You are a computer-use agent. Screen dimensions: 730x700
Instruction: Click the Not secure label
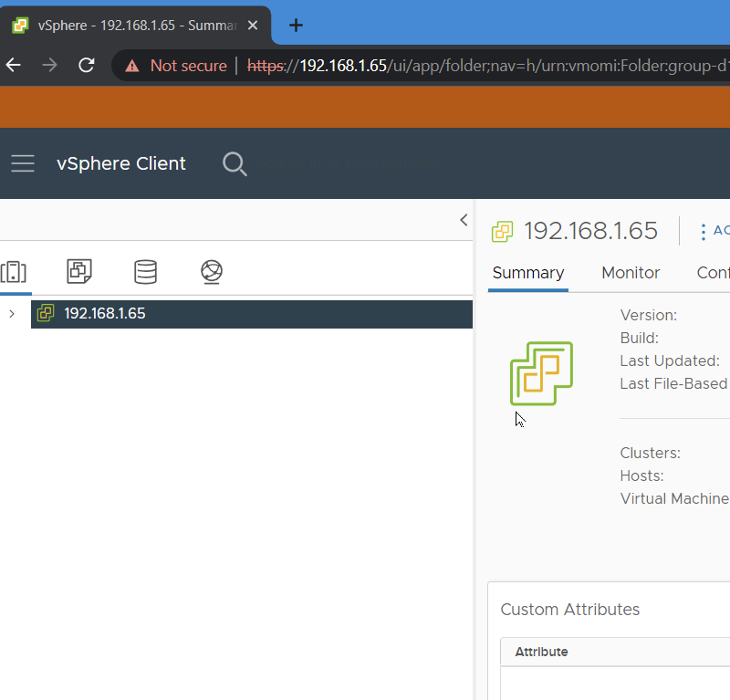click(x=189, y=66)
